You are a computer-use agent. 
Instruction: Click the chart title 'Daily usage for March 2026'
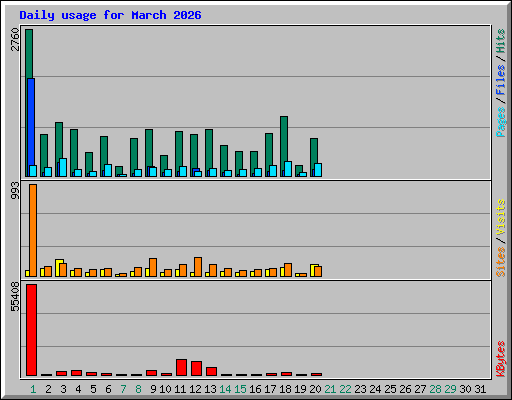click(x=110, y=15)
